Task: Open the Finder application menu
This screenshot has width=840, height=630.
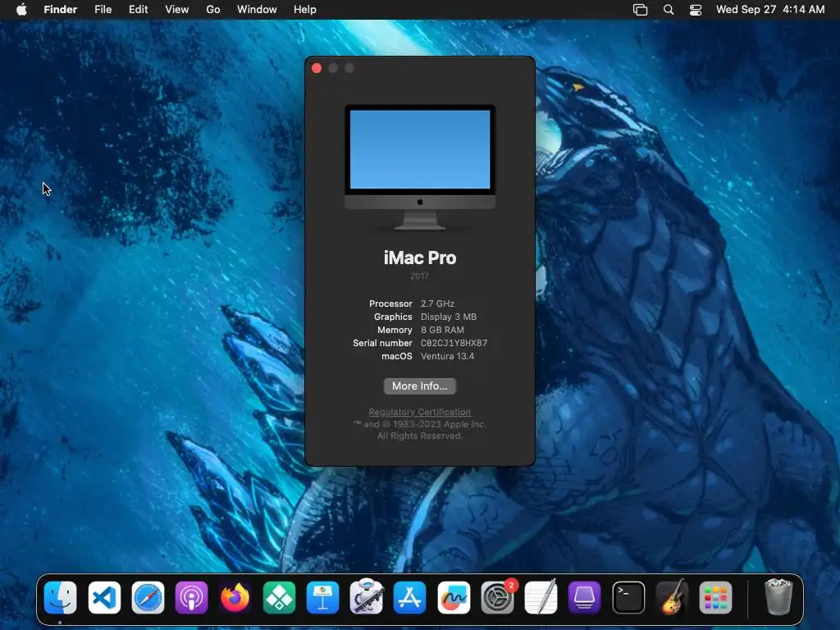Action: point(61,10)
